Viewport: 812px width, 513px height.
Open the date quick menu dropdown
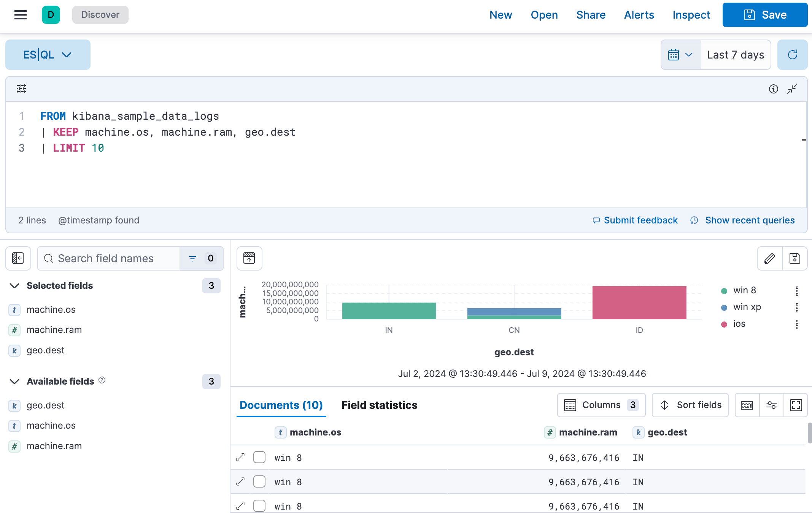pyautogui.click(x=680, y=55)
